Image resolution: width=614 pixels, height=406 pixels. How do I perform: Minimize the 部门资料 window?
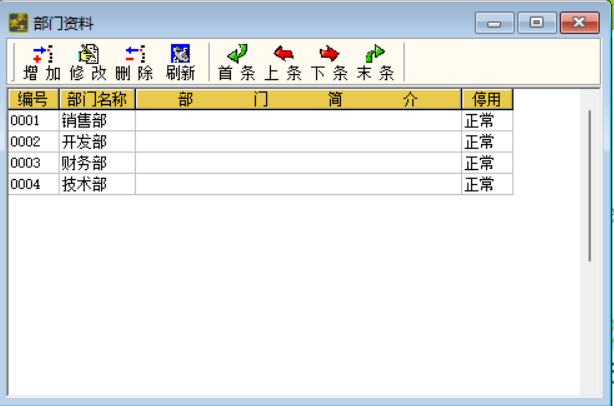click(x=494, y=23)
